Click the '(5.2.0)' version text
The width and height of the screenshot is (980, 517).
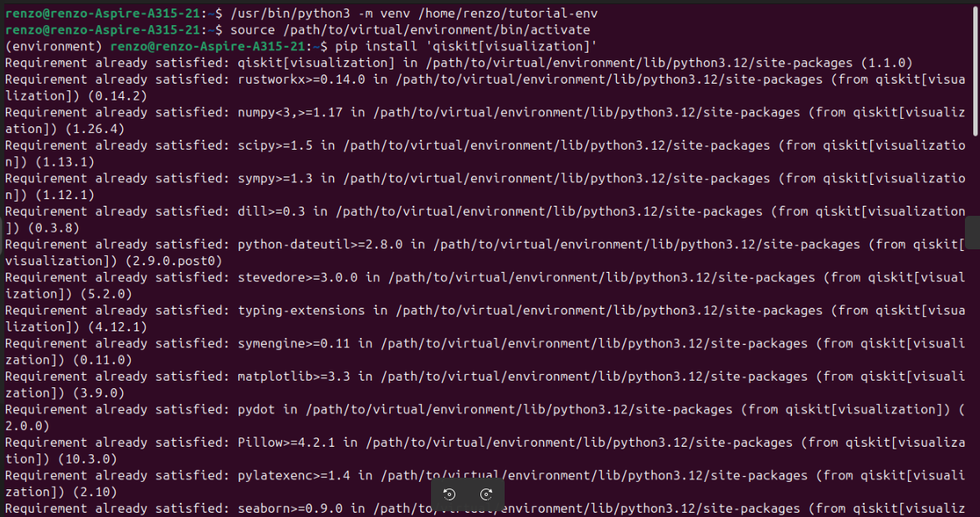(105, 294)
